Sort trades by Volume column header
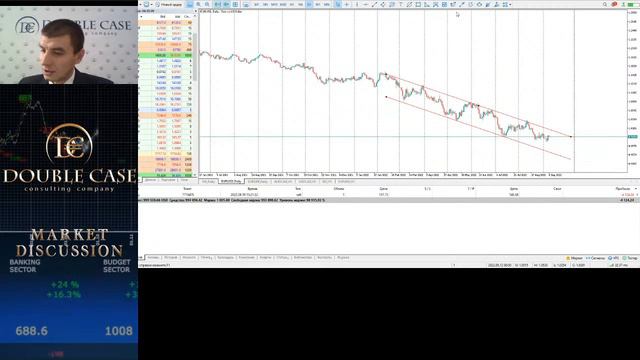Viewport: 640px width, 360px height. pos(338,189)
